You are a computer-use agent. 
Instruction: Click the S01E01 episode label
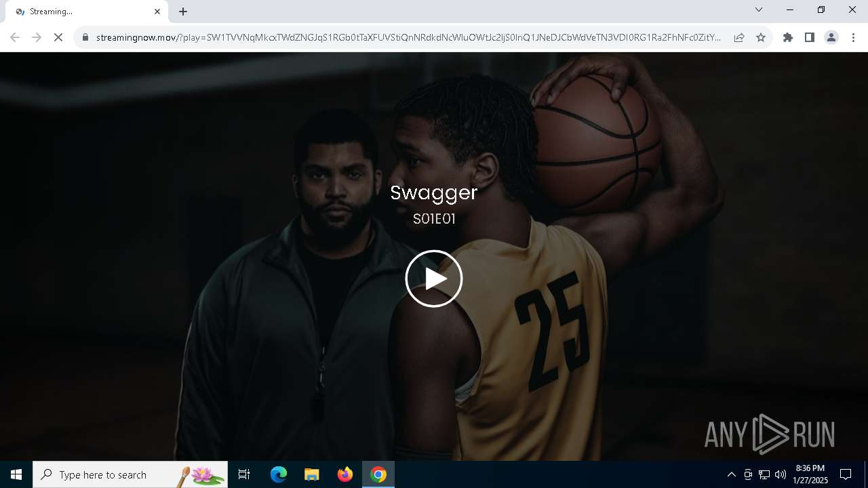pyautogui.click(x=434, y=219)
